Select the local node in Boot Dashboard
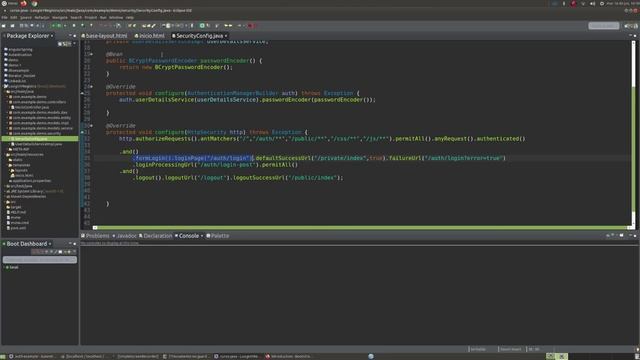 13,267
